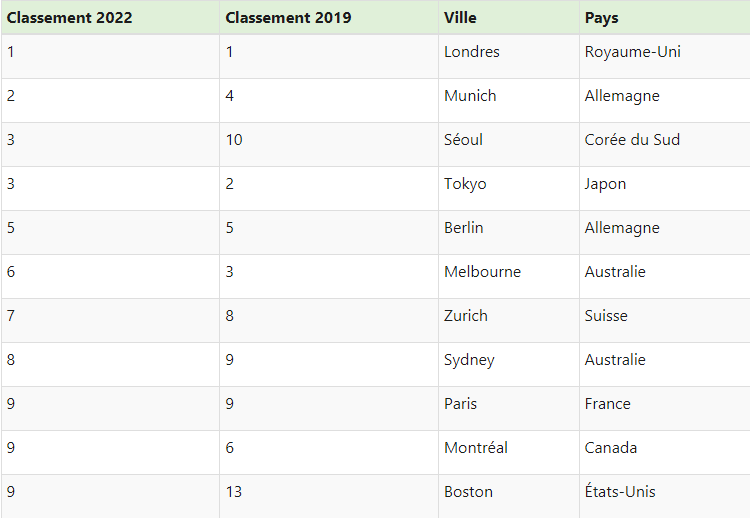Screen dimensions: 750x518
Task: Click the Séoul cell in the table
Action: tap(508, 144)
